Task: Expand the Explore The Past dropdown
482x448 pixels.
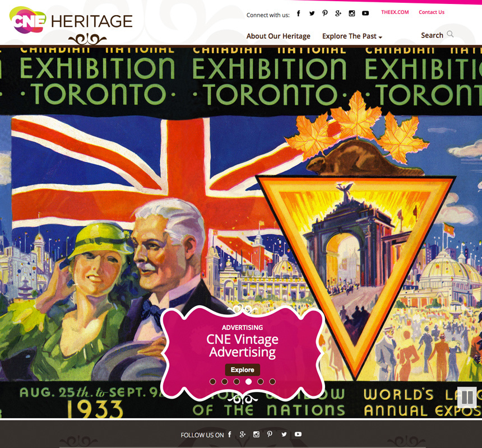Action: coord(352,36)
